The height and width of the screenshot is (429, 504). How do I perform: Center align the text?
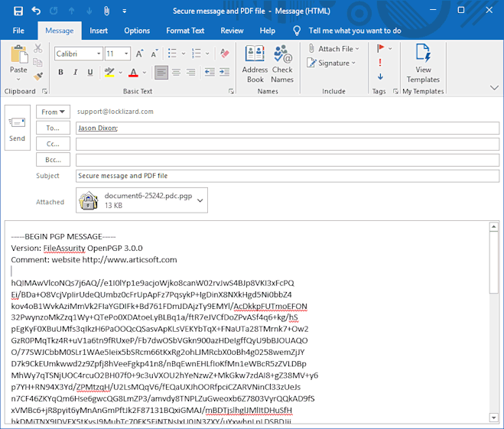(176, 72)
